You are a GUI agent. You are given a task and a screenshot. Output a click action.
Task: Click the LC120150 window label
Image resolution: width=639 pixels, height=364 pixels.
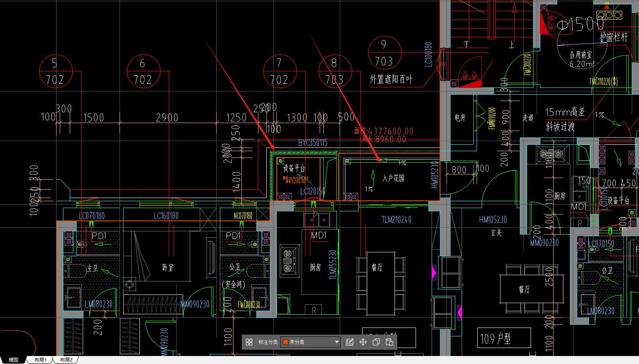pyautogui.click(x=313, y=192)
